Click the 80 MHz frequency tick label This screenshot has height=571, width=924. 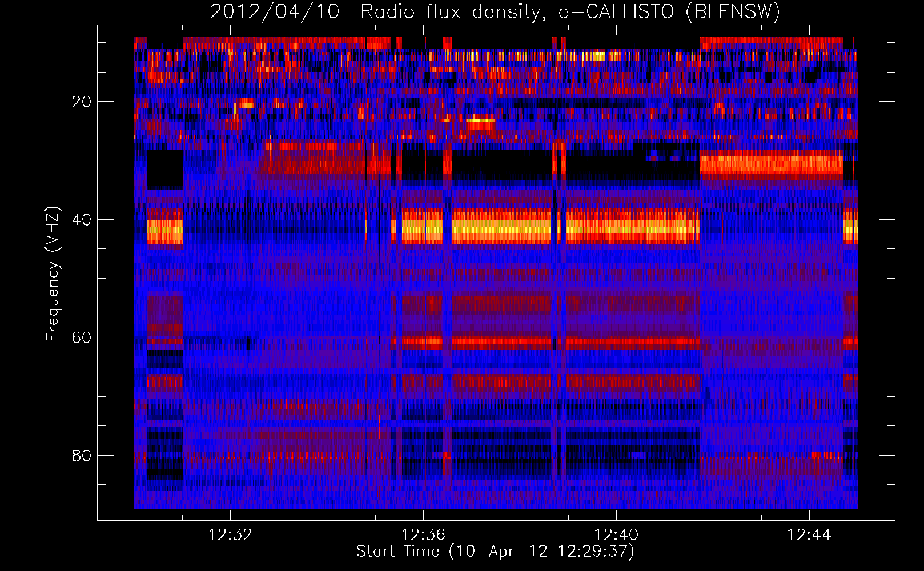(82, 456)
